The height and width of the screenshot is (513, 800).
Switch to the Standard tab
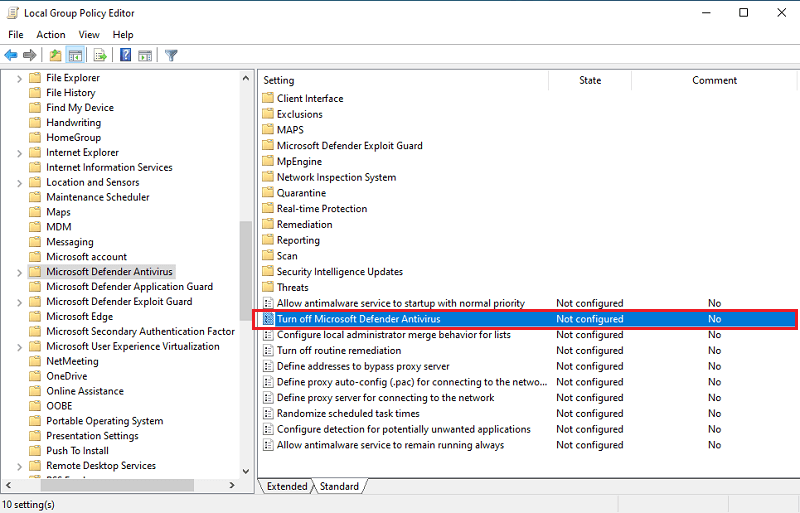(x=339, y=486)
